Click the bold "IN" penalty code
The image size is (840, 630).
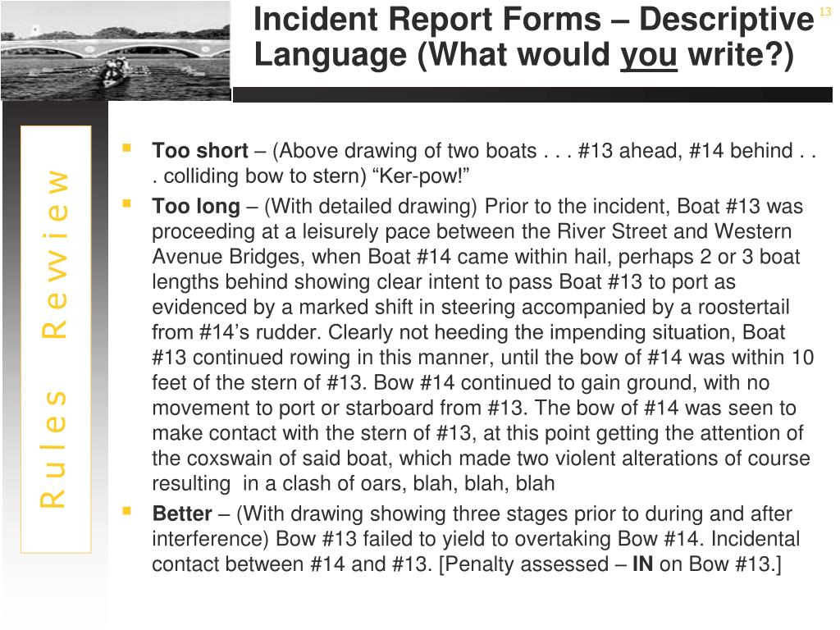pos(642,565)
